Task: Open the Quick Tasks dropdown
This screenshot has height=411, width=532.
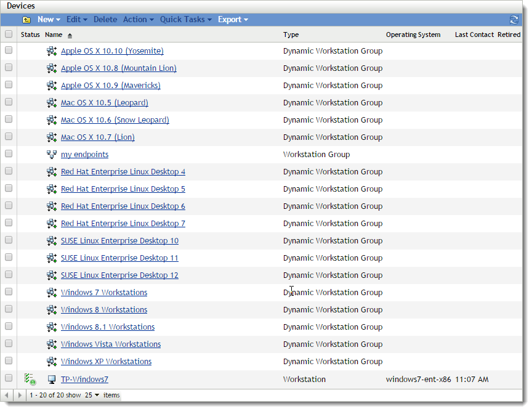Action: [x=185, y=19]
